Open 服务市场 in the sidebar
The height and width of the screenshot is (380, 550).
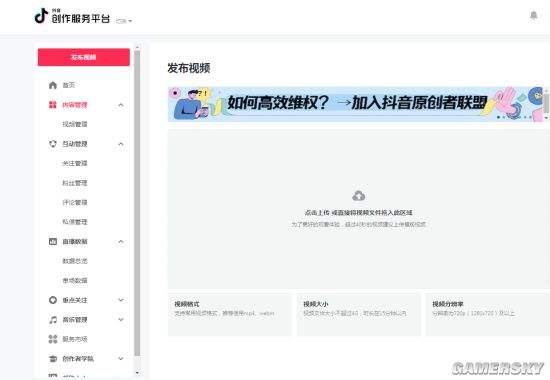pyautogui.click(x=75, y=339)
